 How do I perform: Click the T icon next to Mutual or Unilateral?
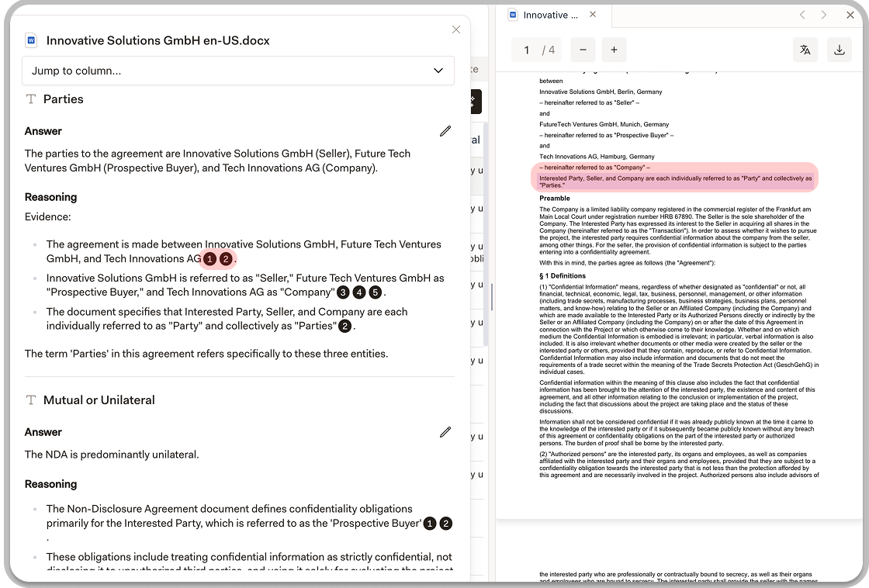29,400
